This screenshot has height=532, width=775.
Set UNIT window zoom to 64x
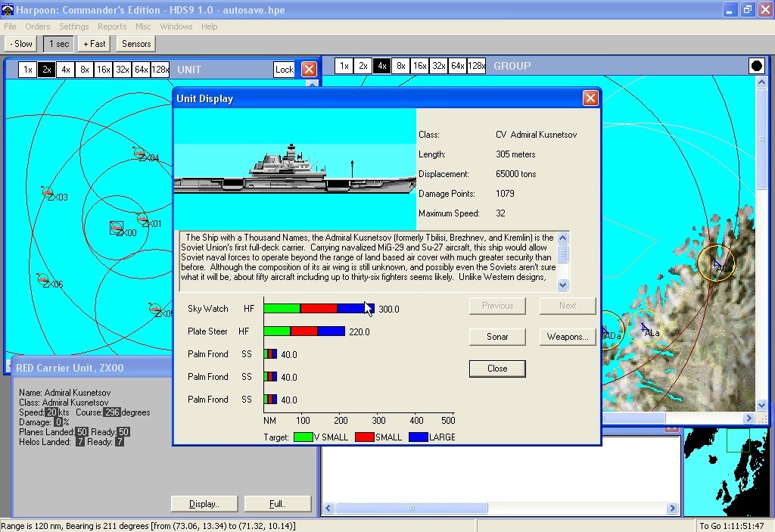pyautogui.click(x=141, y=70)
